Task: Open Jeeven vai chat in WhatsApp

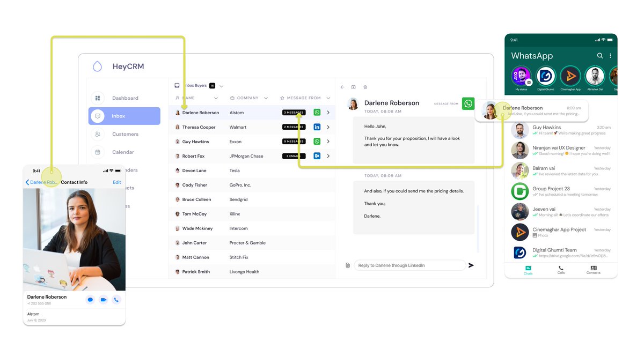Action: (561, 212)
